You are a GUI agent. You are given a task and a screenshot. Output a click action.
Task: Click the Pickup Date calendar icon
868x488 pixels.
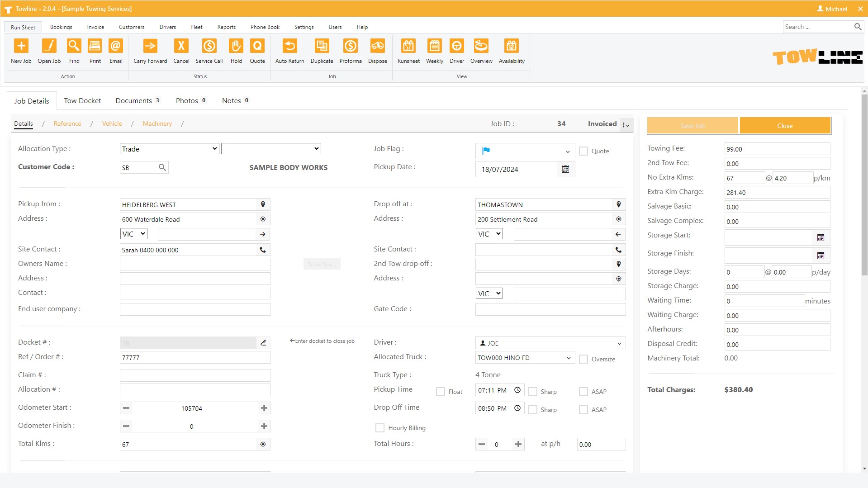(x=565, y=169)
